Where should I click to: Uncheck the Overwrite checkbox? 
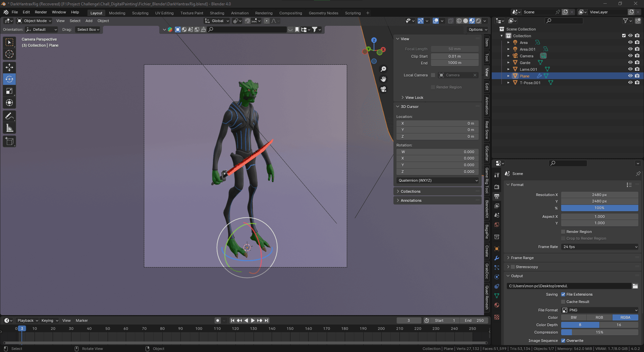[x=563, y=341]
